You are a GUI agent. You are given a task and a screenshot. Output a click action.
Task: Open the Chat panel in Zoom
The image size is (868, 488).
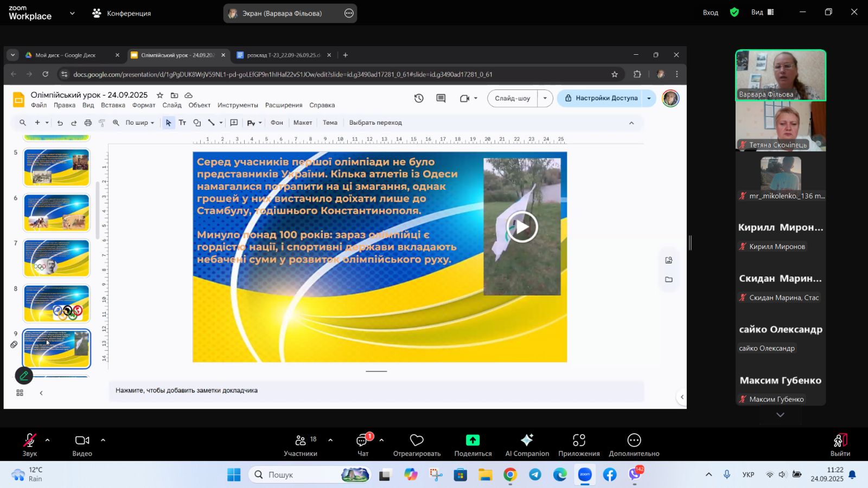(362, 441)
